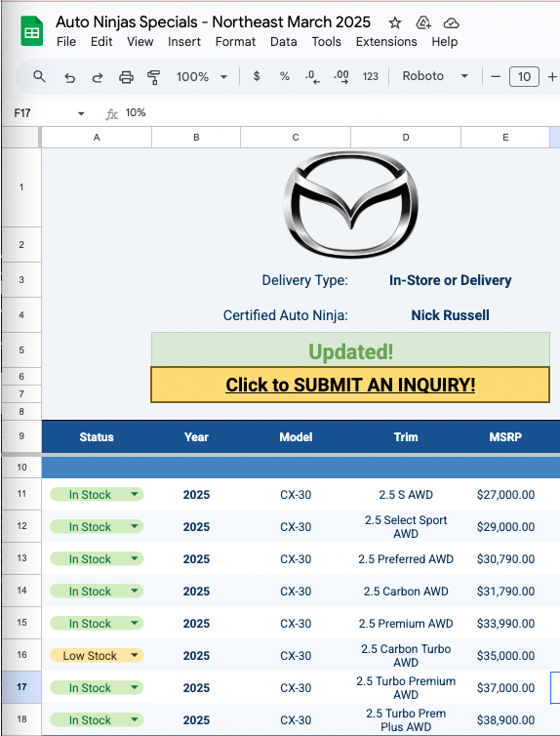Check the cloud save status icon
The height and width of the screenshot is (736, 560).
coord(451,22)
